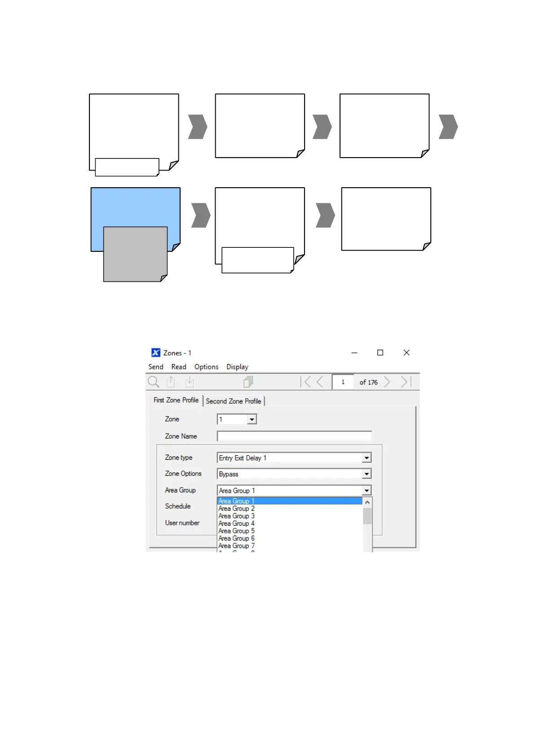The image size is (535, 756).
Task: Maximize the Zones window
Action: coord(380,353)
